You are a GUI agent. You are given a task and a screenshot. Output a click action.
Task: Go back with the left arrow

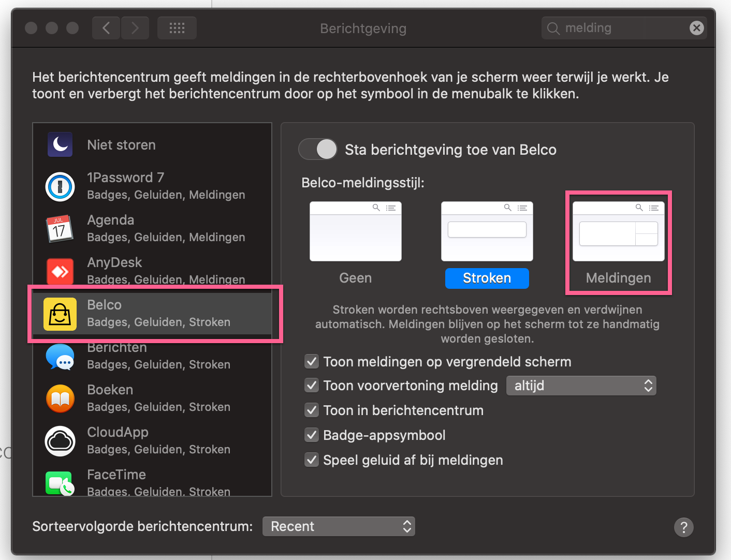[106, 28]
